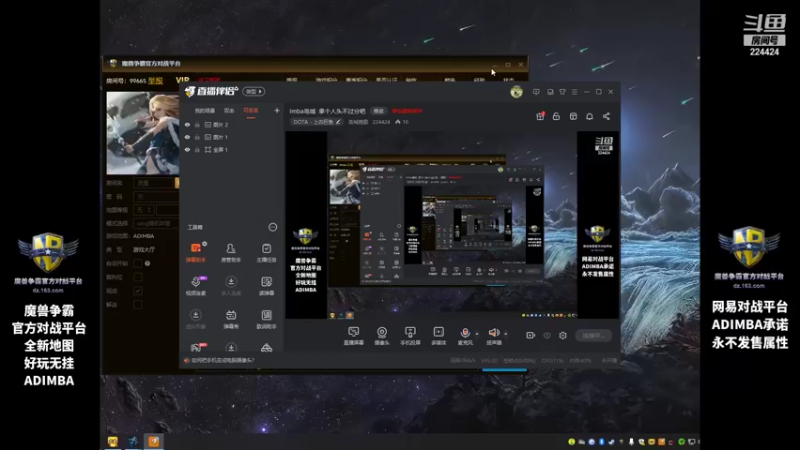Click the 举报 link in Warcraft platform window
This screenshot has width=800, height=450.
pos(156,81)
